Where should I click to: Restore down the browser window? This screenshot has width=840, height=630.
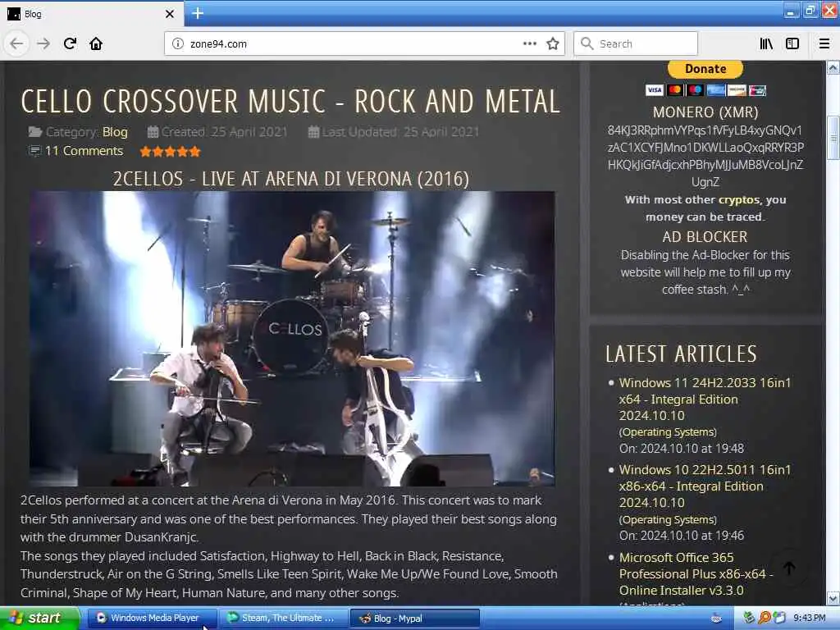(x=810, y=11)
